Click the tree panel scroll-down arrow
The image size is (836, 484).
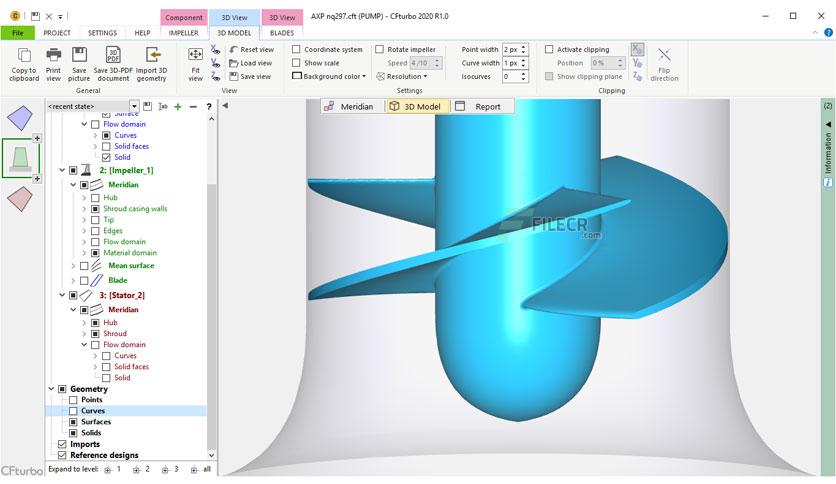tap(212, 455)
